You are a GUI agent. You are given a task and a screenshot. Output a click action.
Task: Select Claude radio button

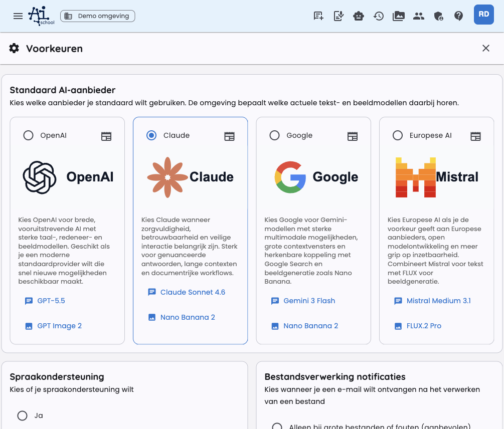coord(151,135)
